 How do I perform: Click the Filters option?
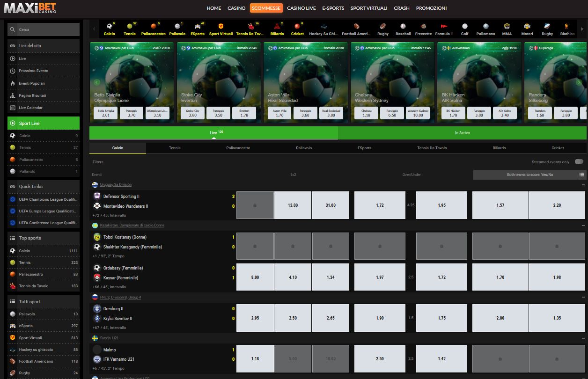point(98,162)
